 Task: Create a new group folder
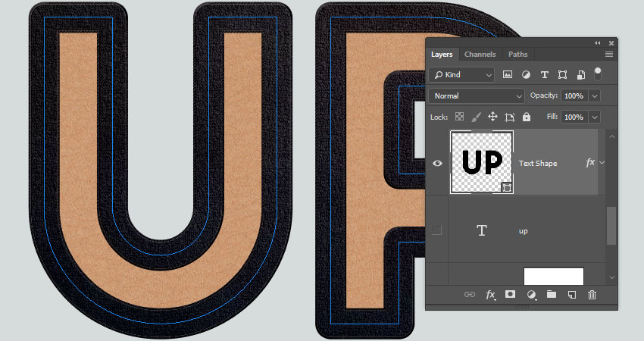(551, 294)
